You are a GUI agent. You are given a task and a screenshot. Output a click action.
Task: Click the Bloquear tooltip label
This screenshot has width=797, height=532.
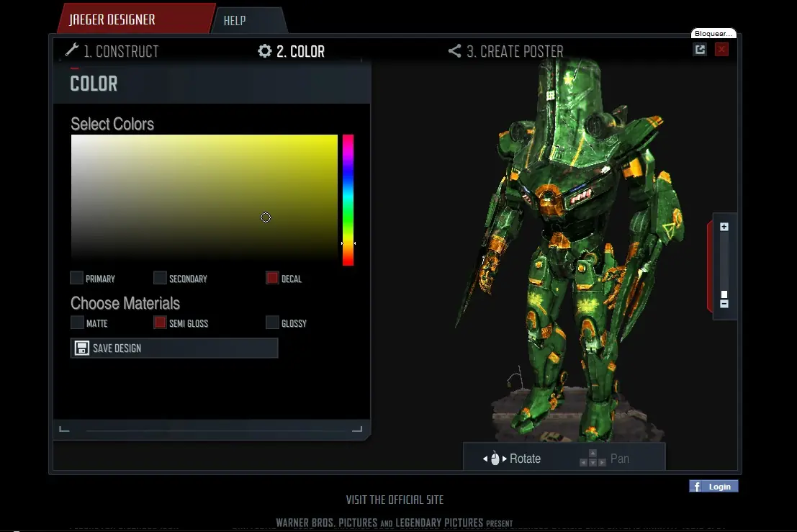coord(713,34)
